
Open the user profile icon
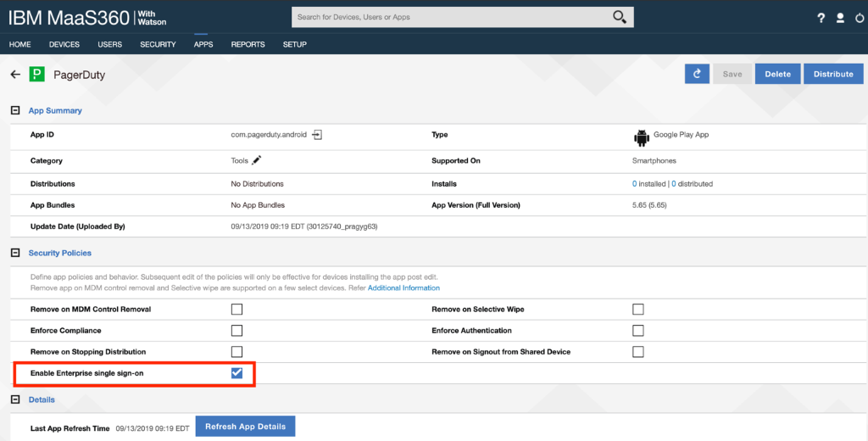pos(840,18)
